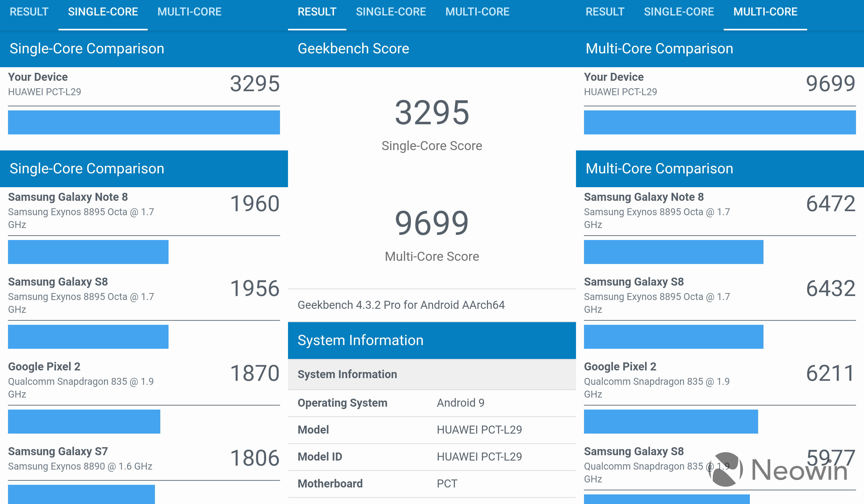This screenshot has width=864, height=504.
Task: Click the large 9699 Geekbench score
Action: pos(432,223)
